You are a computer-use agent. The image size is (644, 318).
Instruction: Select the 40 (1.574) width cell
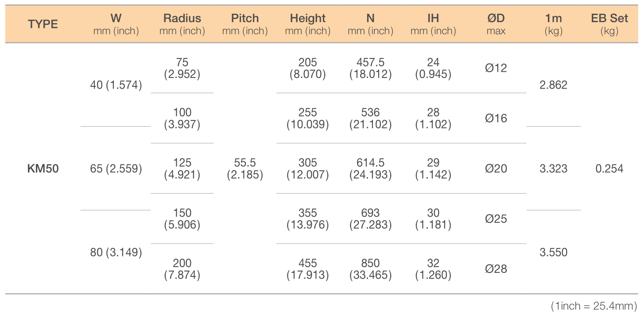116,85
